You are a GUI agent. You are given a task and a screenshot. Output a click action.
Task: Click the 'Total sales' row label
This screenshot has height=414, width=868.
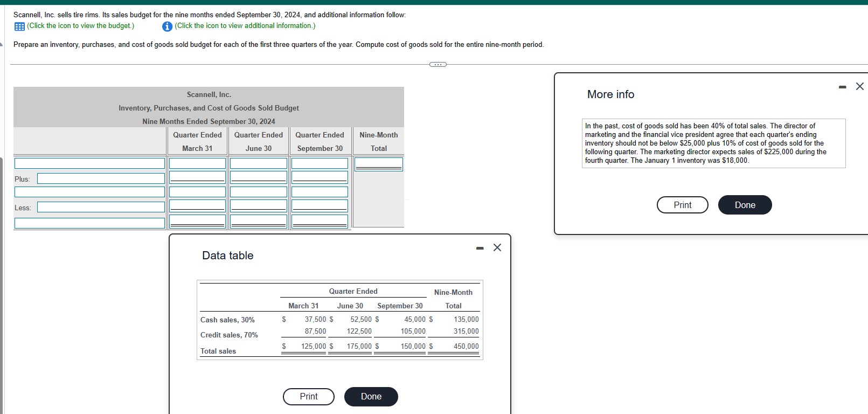pyautogui.click(x=218, y=351)
